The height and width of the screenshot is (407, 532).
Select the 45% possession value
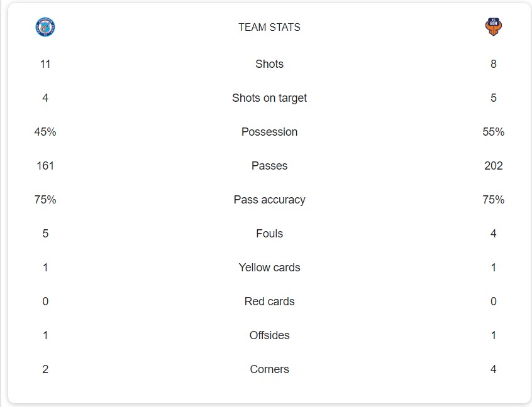coord(45,132)
